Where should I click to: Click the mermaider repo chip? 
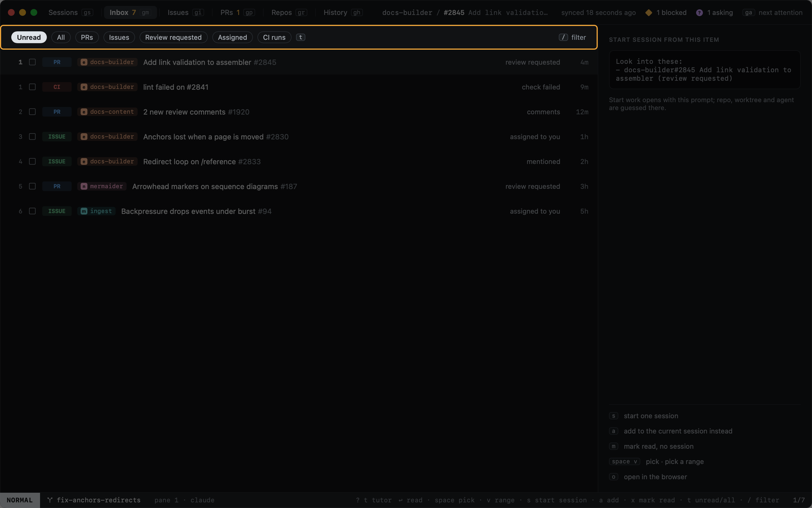click(102, 187)
